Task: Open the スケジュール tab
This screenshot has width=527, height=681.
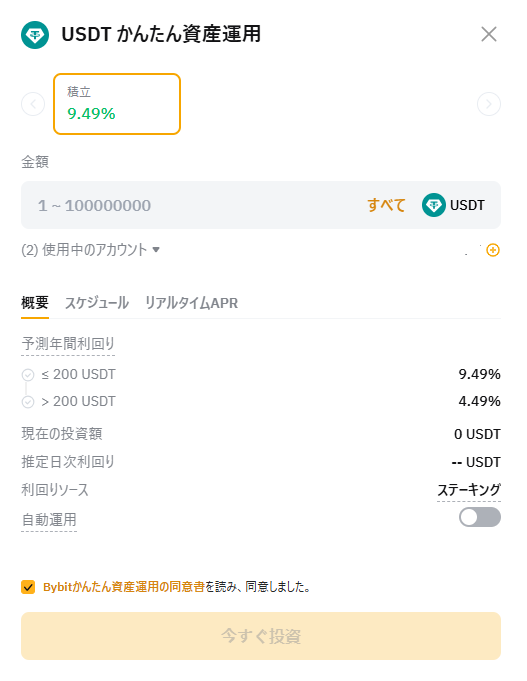Action: click(x=96, y=303)
